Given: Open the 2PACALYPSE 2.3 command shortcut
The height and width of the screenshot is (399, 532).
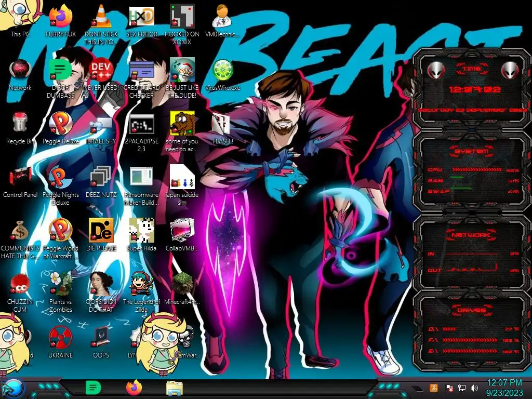Looking at the screenshot, I should click(x=141, y=132).
